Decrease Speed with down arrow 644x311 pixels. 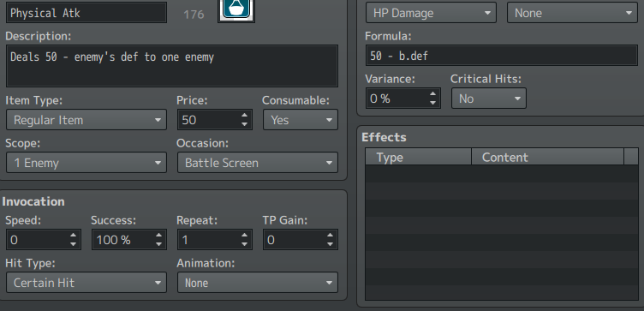(x=73, y=244)
